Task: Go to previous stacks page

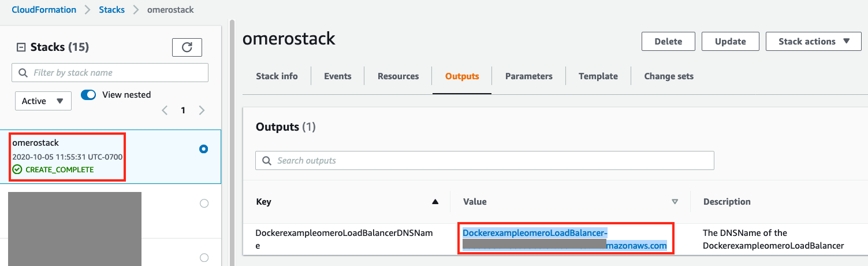Action: pyautogui.click(x=165, y=110)
